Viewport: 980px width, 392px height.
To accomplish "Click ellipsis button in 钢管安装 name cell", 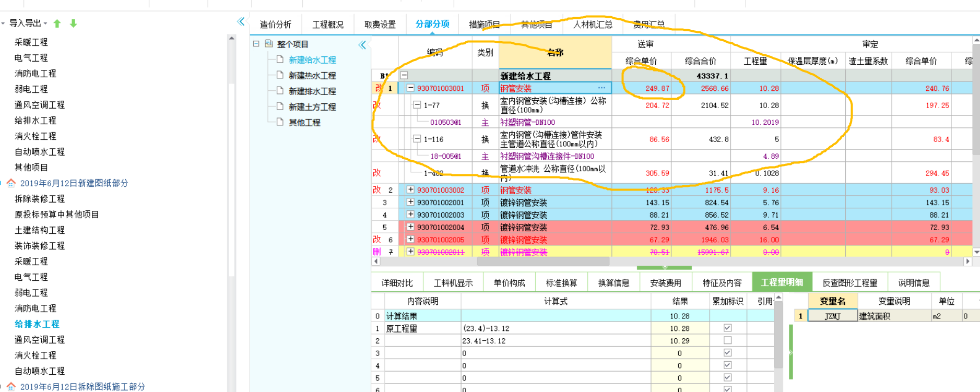I will [x=602, y=88].
